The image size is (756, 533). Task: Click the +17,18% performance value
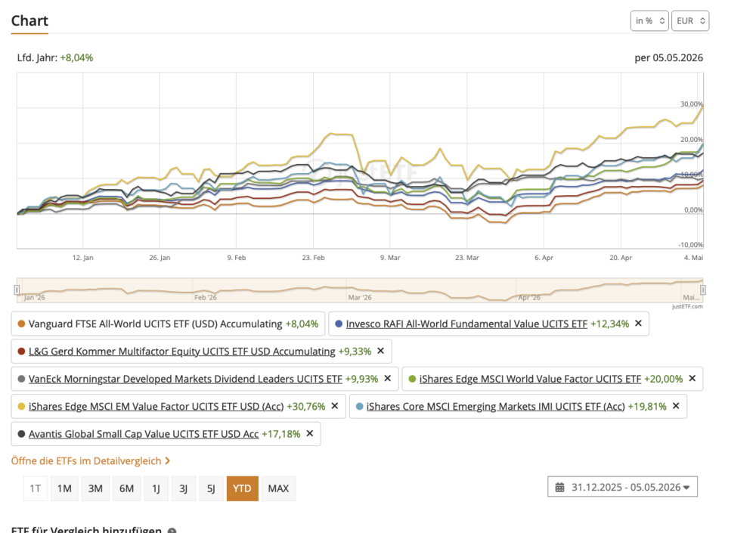tap(281, 434)
